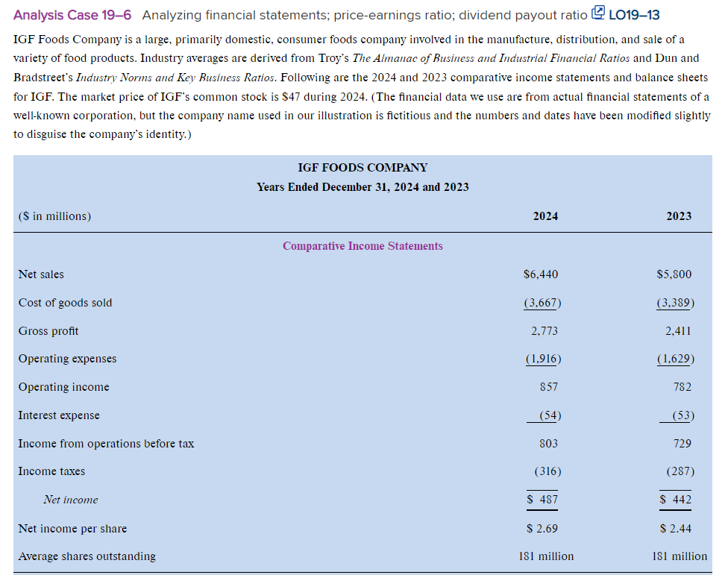
Task: Select the gross profit value 2,411
Action: (678, 331)
